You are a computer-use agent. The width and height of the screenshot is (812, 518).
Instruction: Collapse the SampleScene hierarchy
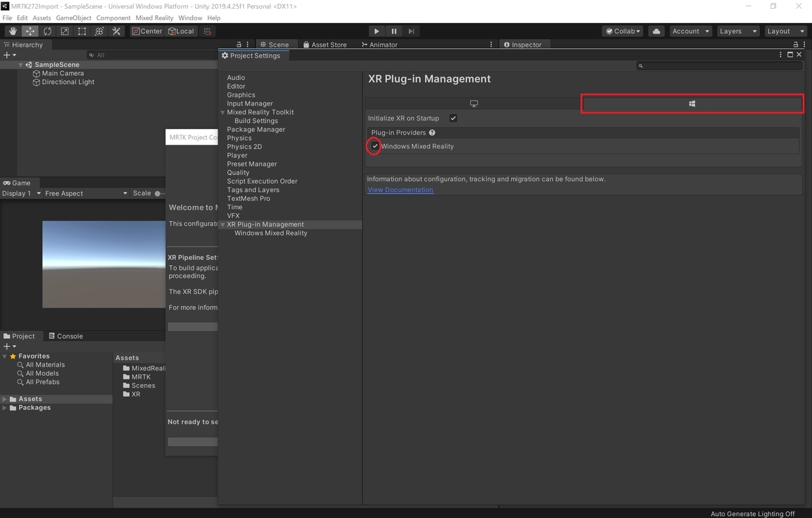[21, 65]
